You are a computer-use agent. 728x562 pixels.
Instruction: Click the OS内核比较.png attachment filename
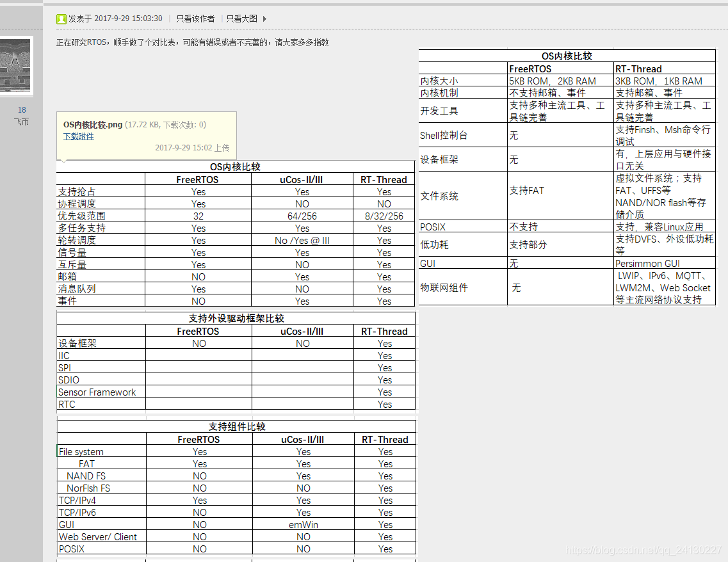tap(93, 125)
